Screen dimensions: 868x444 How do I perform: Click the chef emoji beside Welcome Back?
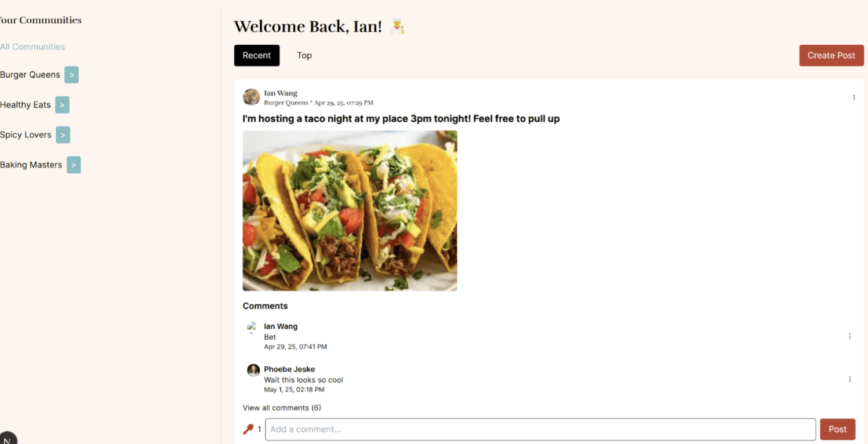[x=397, y=27]
